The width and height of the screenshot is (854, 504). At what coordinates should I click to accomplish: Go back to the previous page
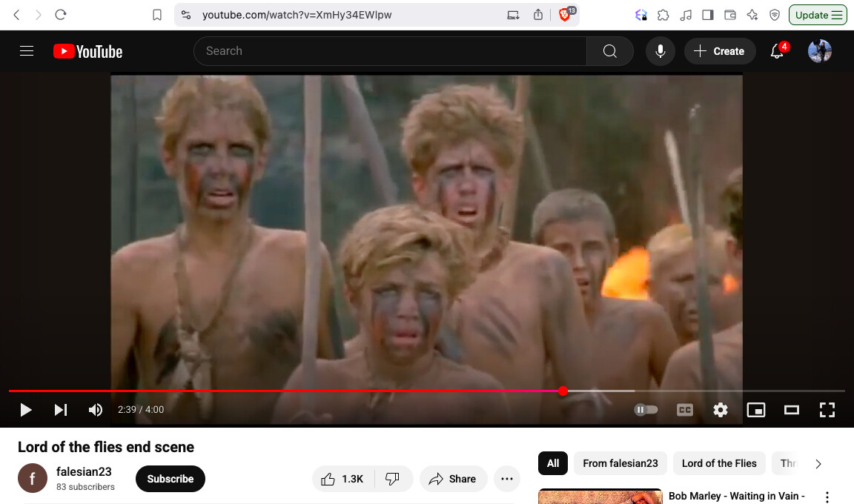coord(16,15)
